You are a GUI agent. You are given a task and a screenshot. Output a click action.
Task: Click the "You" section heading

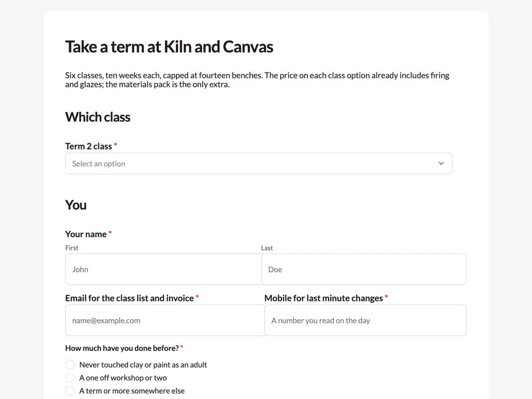(x=76, y=205)
